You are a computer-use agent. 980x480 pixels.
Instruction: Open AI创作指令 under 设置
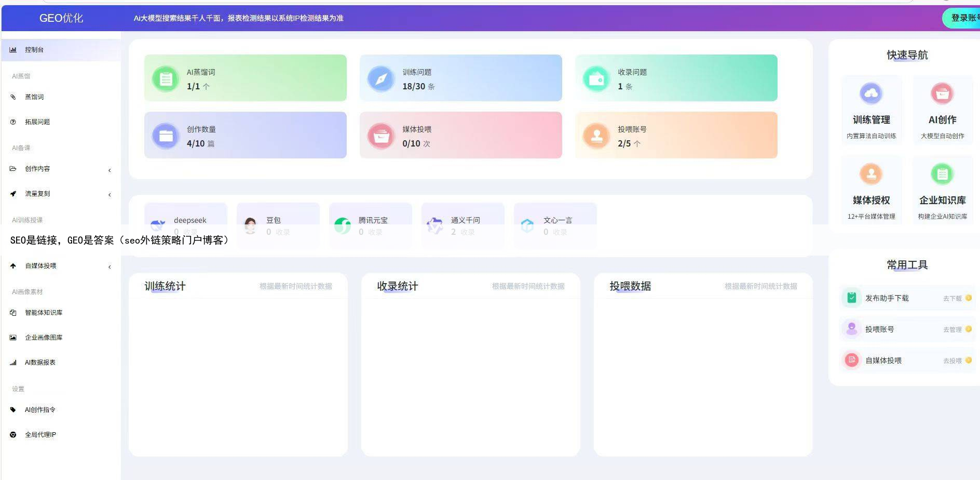click(x=39, y=409)
